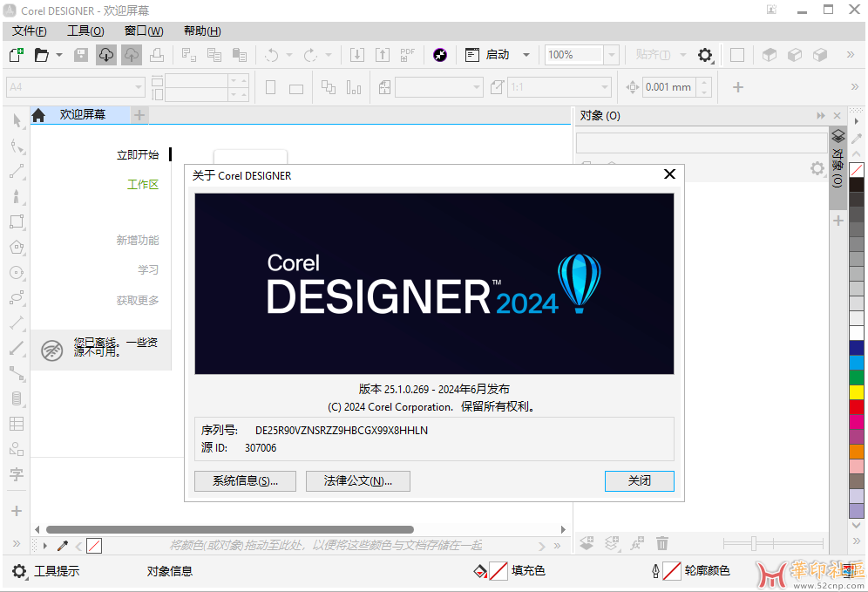The image size is (868, 592).
Task: Click the trash delete icon in Objects panel
Action: (662, 543)
